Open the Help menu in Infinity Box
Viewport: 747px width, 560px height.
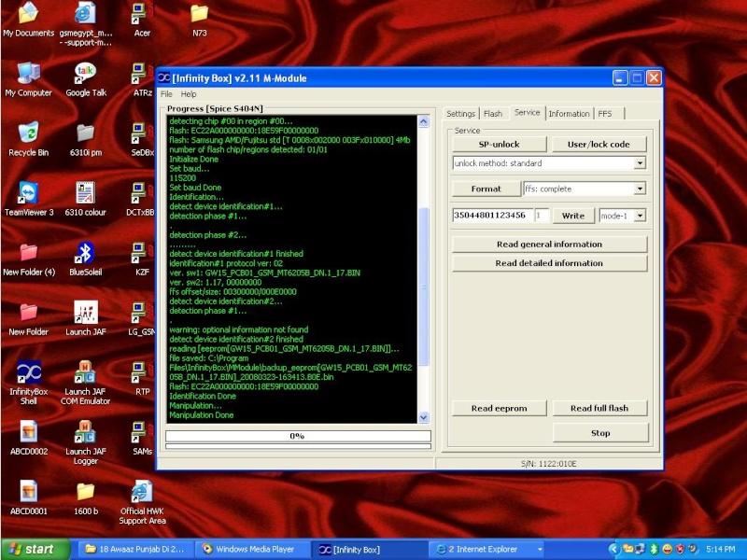(189, 94)
